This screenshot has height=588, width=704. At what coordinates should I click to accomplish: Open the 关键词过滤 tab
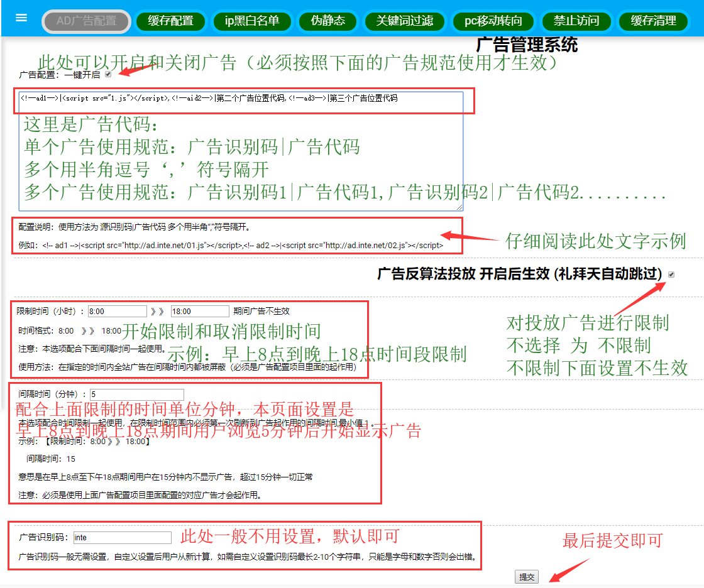tap(405, 21)
